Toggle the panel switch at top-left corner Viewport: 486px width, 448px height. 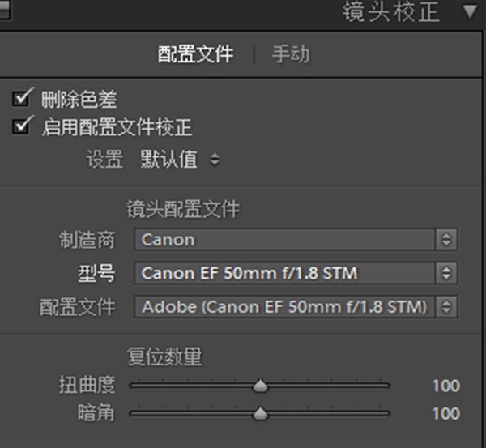coord(4,10)
